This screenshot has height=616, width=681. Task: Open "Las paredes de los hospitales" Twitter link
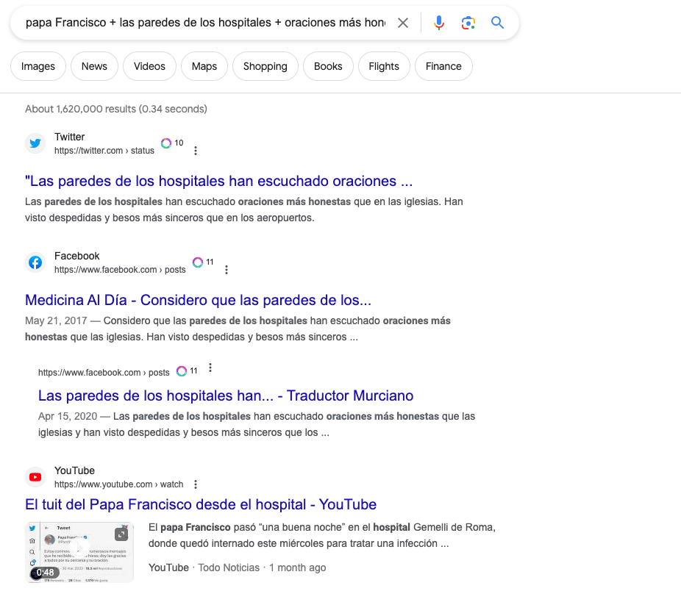(219, 181)
